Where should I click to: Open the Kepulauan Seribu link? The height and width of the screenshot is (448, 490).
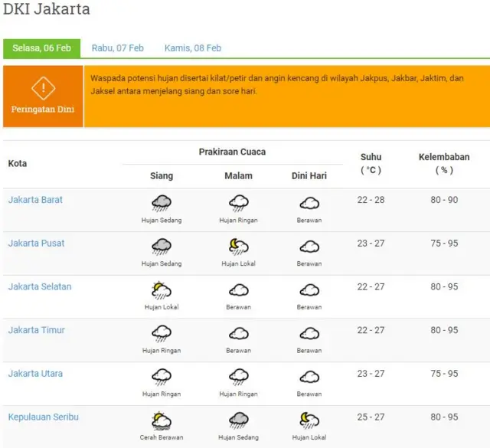(x=44, y=417)
